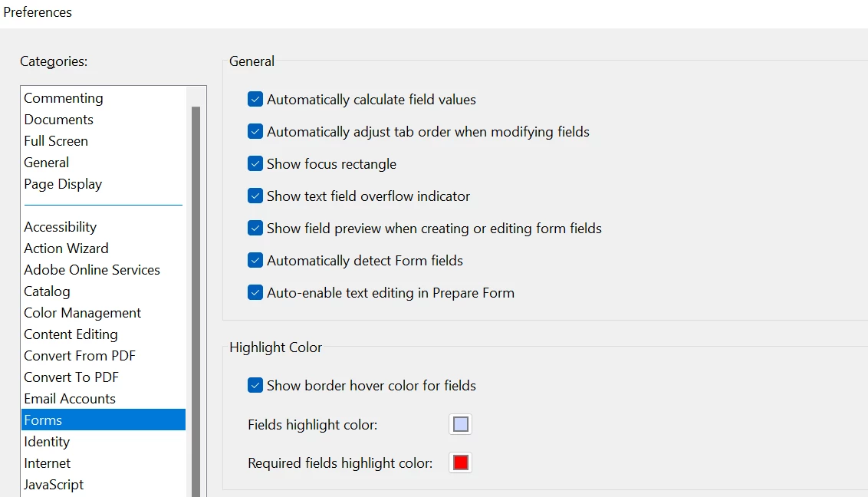Open the red Required fields highlight color
The image size is (868, 497).
point(461,462)
